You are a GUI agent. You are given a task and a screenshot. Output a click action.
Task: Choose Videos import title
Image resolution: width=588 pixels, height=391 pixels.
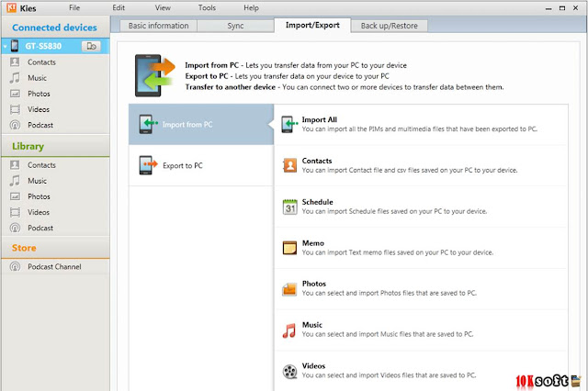click(x=313, y=366)
